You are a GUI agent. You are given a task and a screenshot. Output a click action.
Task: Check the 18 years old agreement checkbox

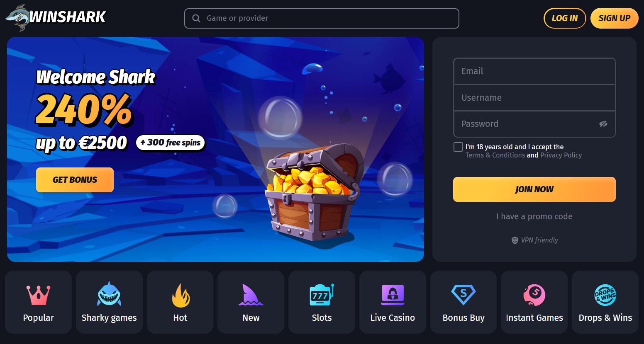click(458, 147)
